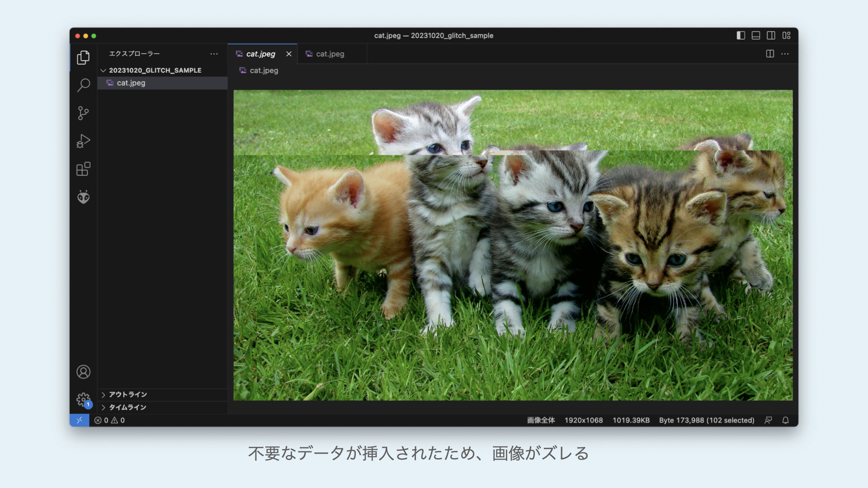Toggle the primary side bar layout button
Viewport: 868px width, 488px height.
tap(741, 35)
